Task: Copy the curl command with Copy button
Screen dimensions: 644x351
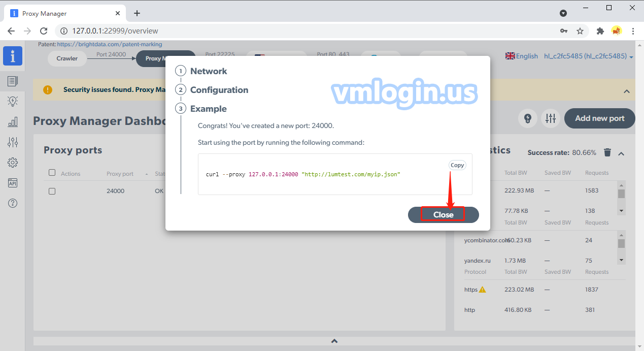Action: 457,165
